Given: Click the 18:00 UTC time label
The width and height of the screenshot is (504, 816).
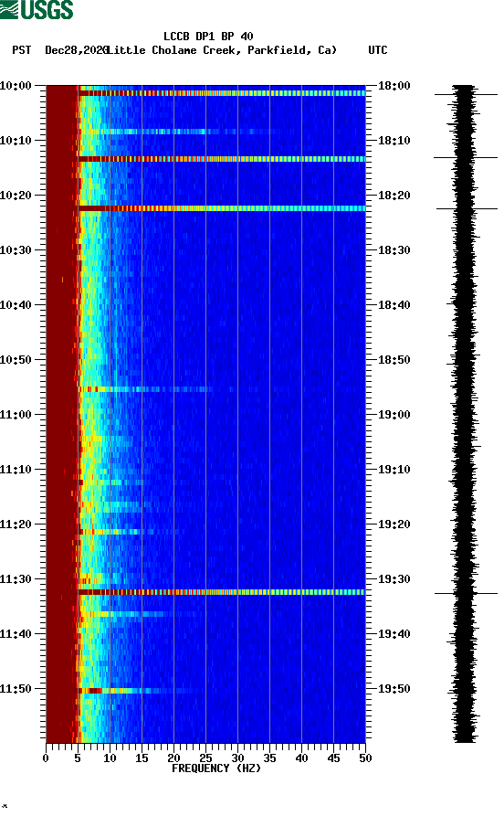Looking at the screenshot, I should (394, 85).
